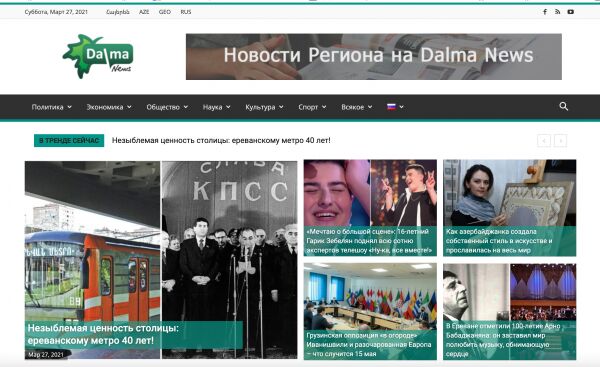
Task: Click the Russian flag language icon
Action: pyautogui.click(x=391, y=107)
